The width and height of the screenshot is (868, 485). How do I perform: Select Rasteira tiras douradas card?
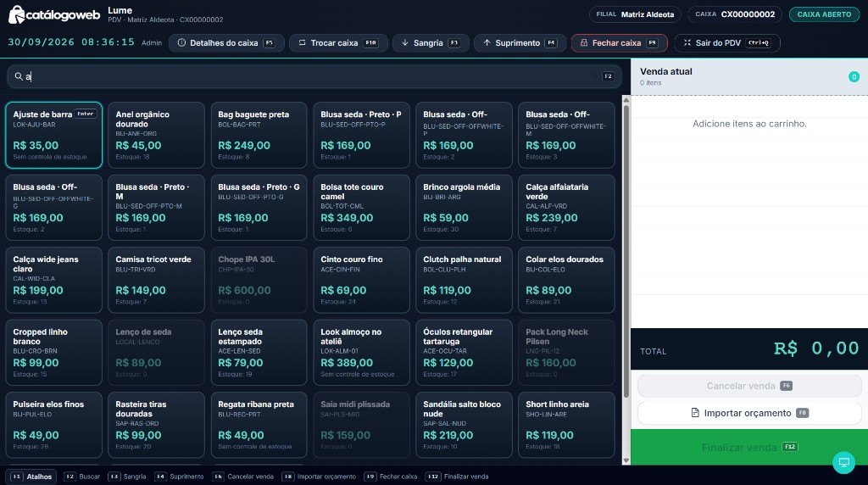click(x=156, y=425)
